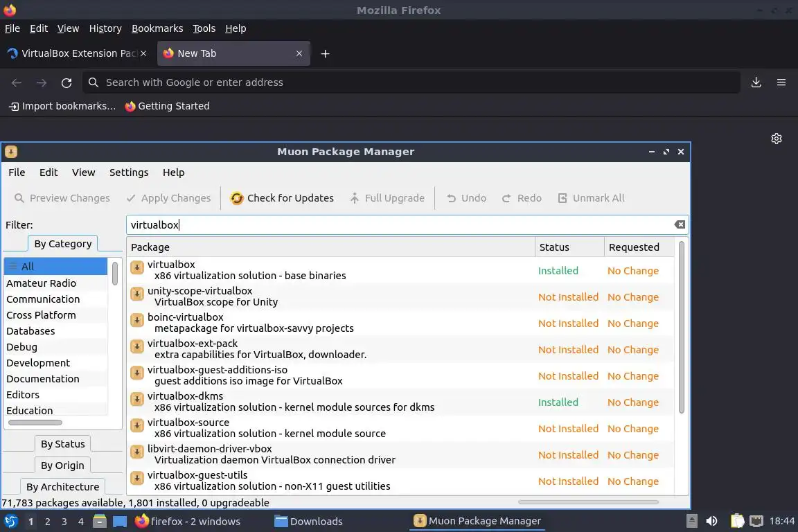798x532 pixels.
Task: Click the package list vertical scrollbar
Action: [682, 327]
